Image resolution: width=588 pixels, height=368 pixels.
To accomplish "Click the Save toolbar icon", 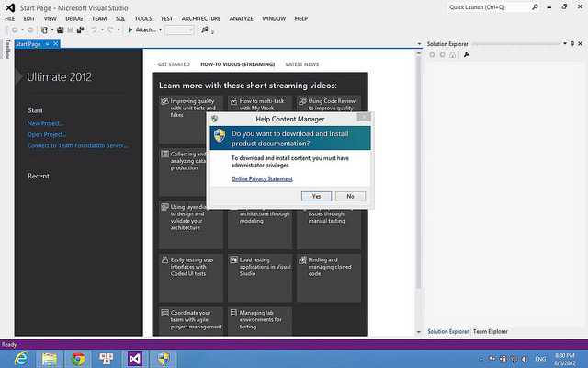I will (70, 30).
